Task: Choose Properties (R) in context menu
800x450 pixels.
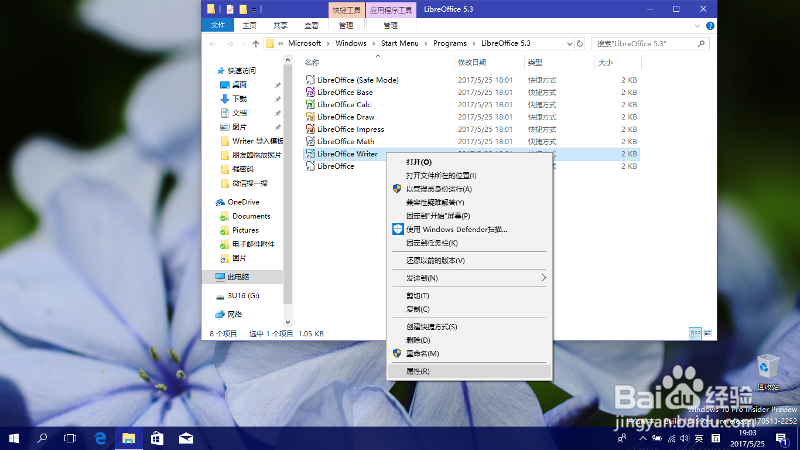Action: pyautogui.click(x=469, y=371)
